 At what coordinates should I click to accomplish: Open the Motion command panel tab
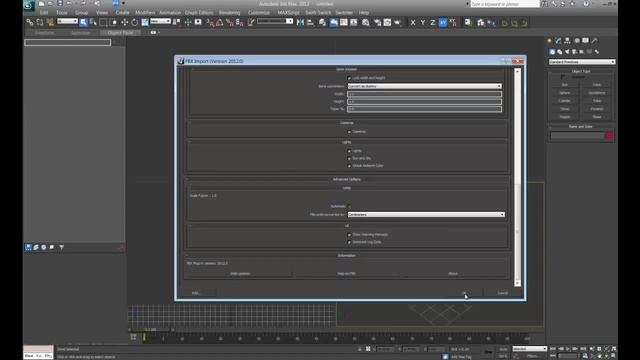(577, 40)
